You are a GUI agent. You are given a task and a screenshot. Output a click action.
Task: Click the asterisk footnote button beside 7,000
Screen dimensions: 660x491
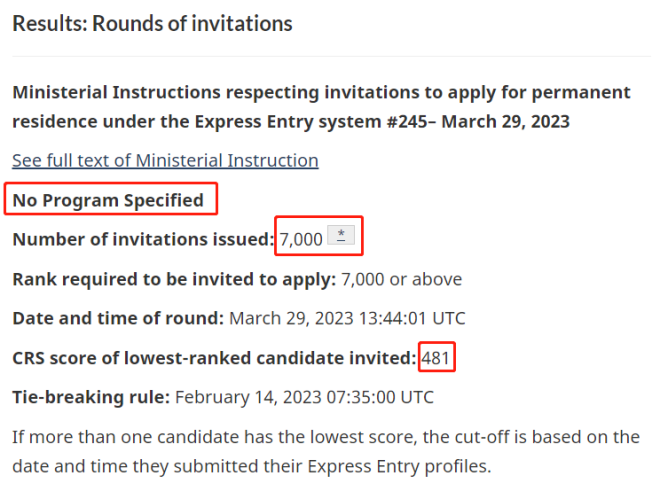pyautogui.click(x=341, y=235)
